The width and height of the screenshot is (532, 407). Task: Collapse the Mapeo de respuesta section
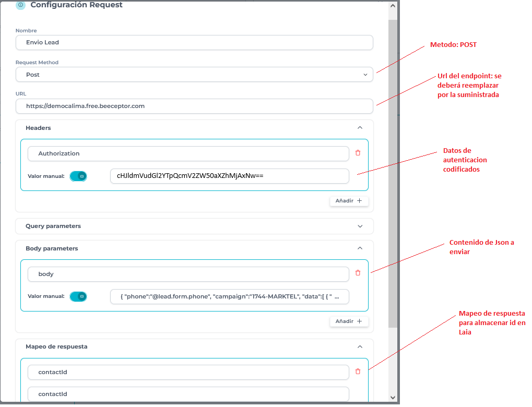pyautogui.click(x=360, y=346)
